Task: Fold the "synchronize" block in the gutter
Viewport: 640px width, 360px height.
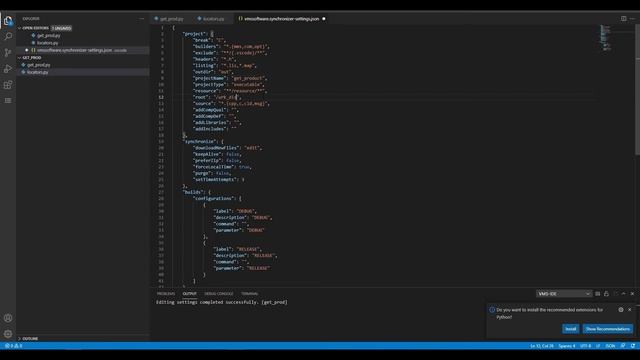Action: [x=169, y=142]
